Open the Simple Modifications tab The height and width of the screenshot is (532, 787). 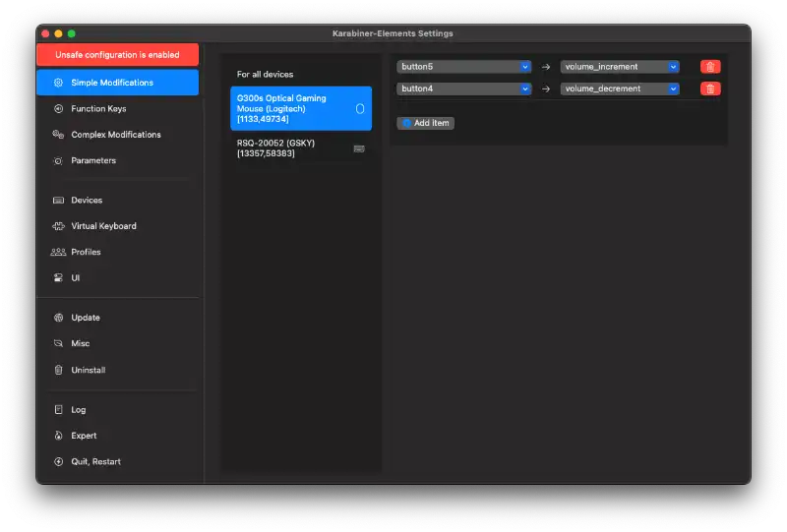pyautogui.click(x=117, y=83)
